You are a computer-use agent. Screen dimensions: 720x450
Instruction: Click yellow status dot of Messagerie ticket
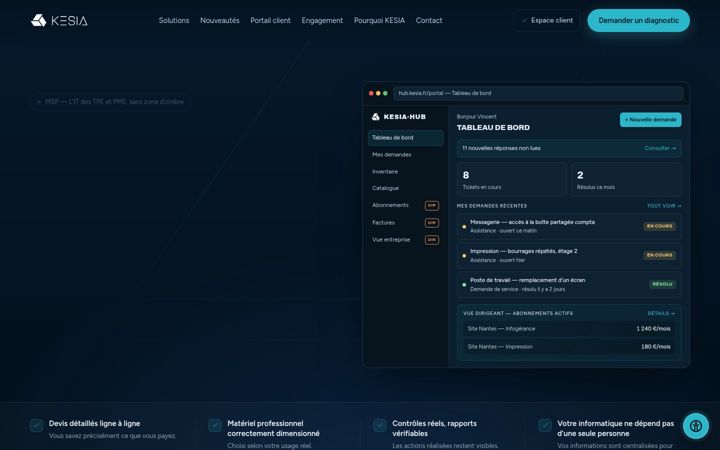pos(464,226)
